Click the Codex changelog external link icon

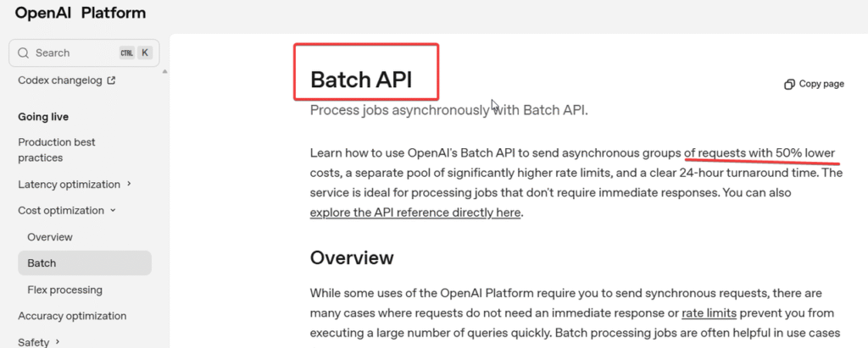click(110, 81)
